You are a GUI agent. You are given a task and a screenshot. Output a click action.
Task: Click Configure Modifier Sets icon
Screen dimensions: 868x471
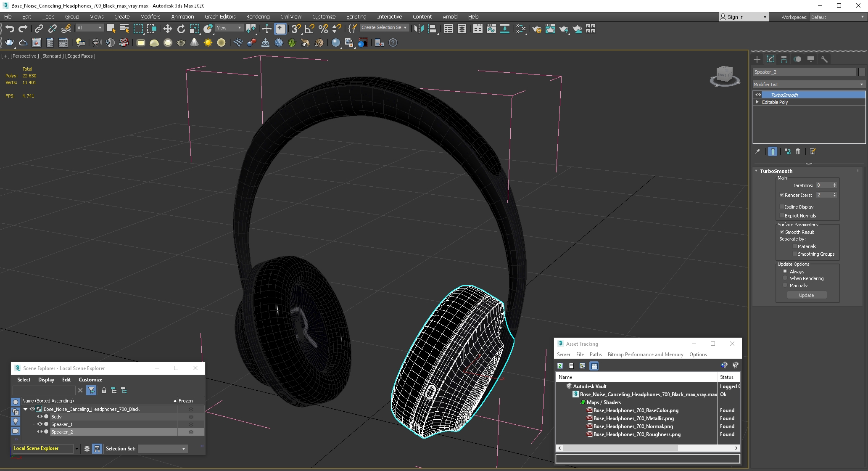(813, 151)
